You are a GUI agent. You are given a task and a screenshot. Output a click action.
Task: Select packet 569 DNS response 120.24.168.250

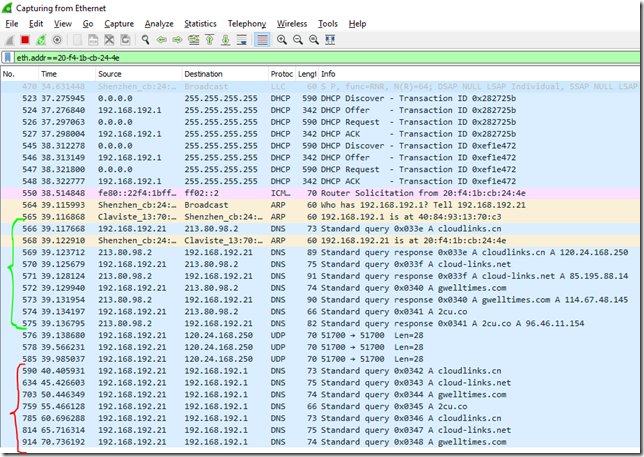click(320, 252)
